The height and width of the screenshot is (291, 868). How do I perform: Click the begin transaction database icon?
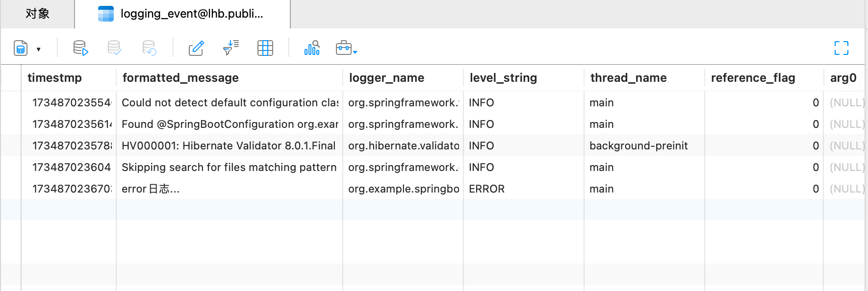coord(80,48)
